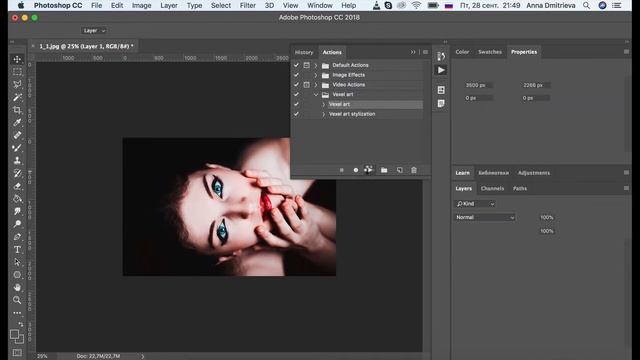Image resolution: width=640 pixels, height=360 pixels.
Task: Collapse the Vexel art folder set
Action: (x=316, y=95)
